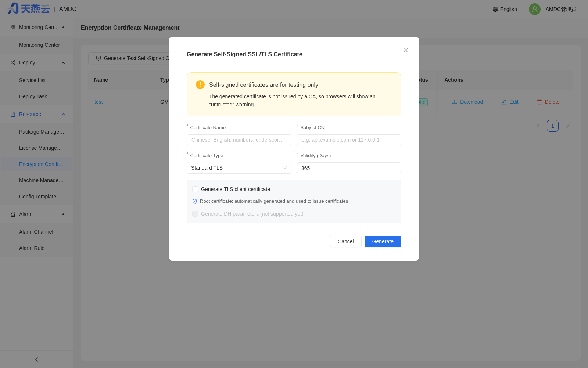Open the green user avatar icon
588x368 pixels.
(535, 9)
